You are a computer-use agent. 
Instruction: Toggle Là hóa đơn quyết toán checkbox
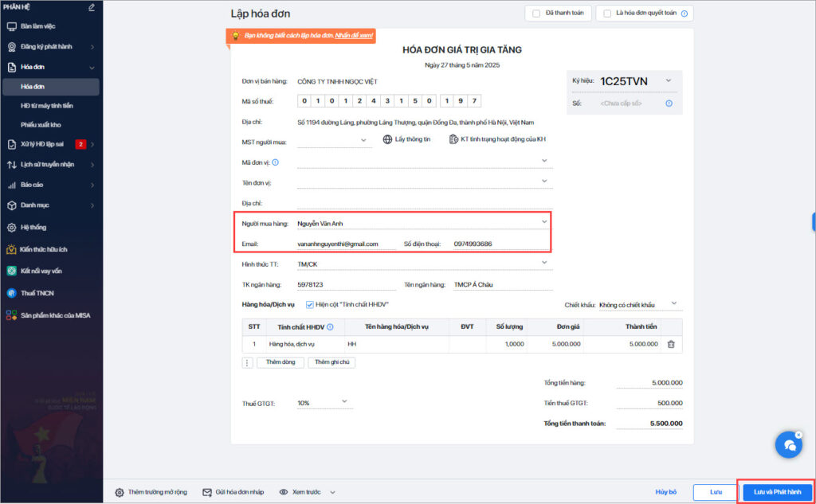tap(606, 14)
